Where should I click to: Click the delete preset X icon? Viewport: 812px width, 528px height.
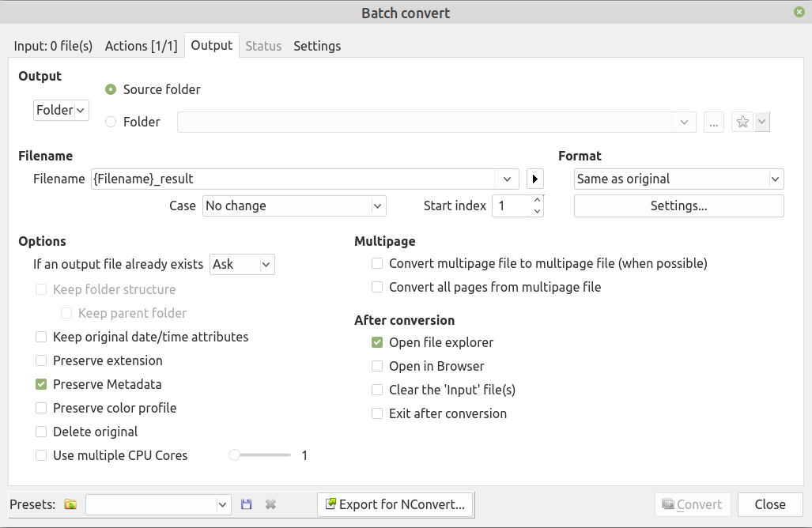pos(270,504)
